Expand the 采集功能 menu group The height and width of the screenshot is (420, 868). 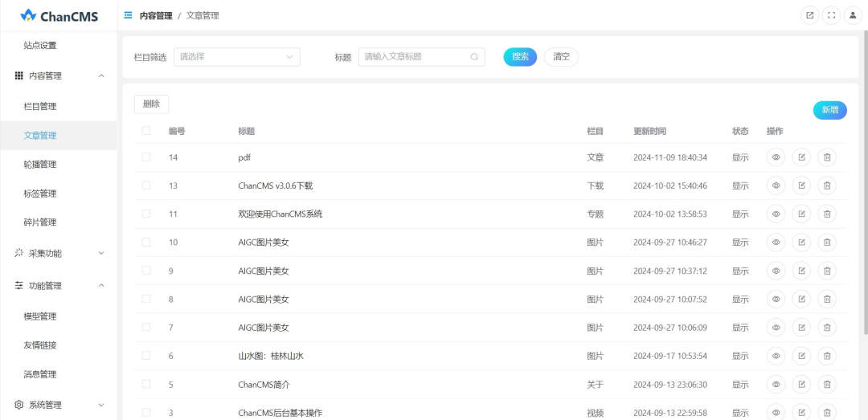(59, 254)
